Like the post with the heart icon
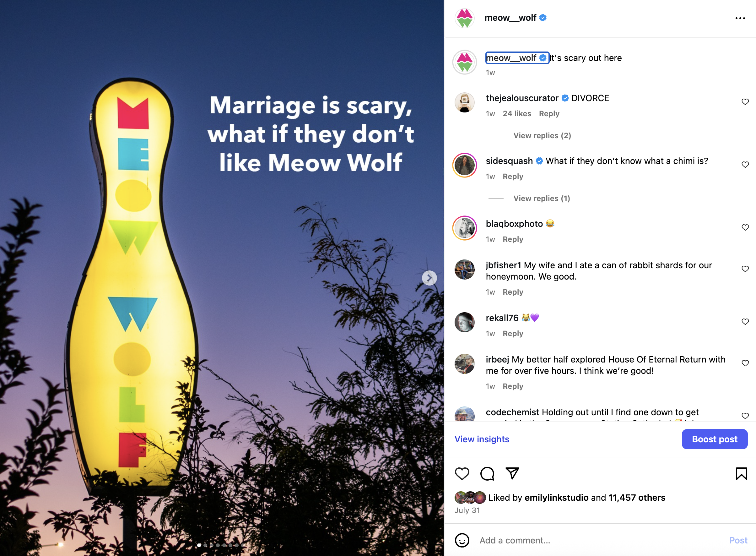 pyautogui.click(x=462, y=474)
